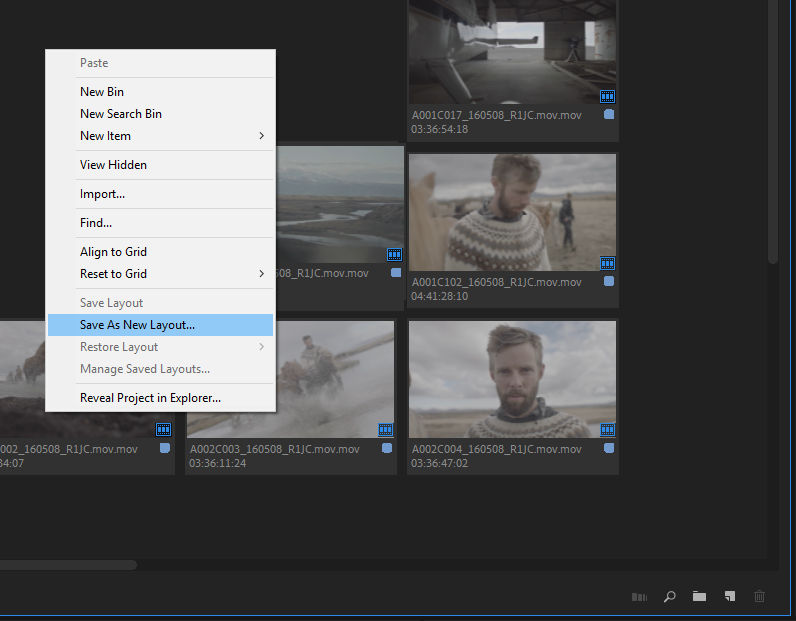The image size is (796, 621).
Task: Click the greyed Save Layout entry
Action: pos(160,303)
